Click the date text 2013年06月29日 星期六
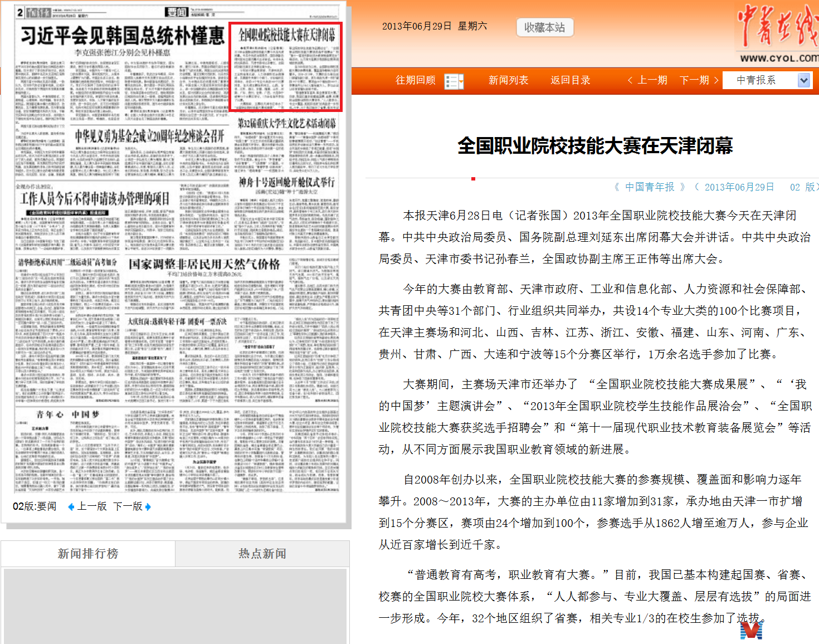 click(435, 26)
